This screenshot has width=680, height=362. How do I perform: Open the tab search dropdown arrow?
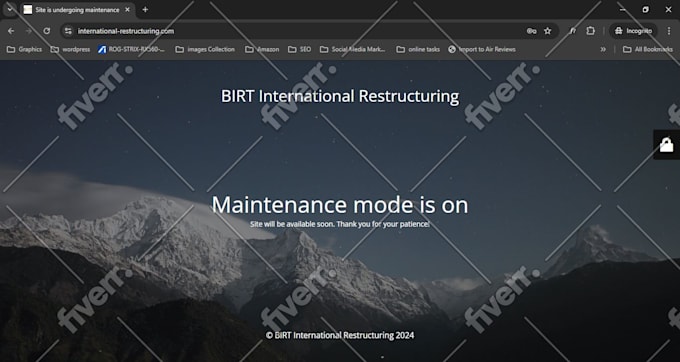click(10, 9)
